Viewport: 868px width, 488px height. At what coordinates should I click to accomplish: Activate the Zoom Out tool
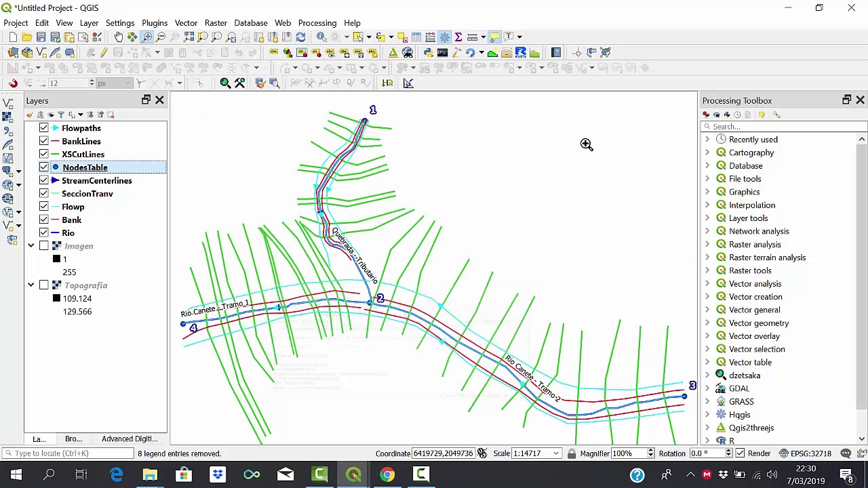(161, 37)
